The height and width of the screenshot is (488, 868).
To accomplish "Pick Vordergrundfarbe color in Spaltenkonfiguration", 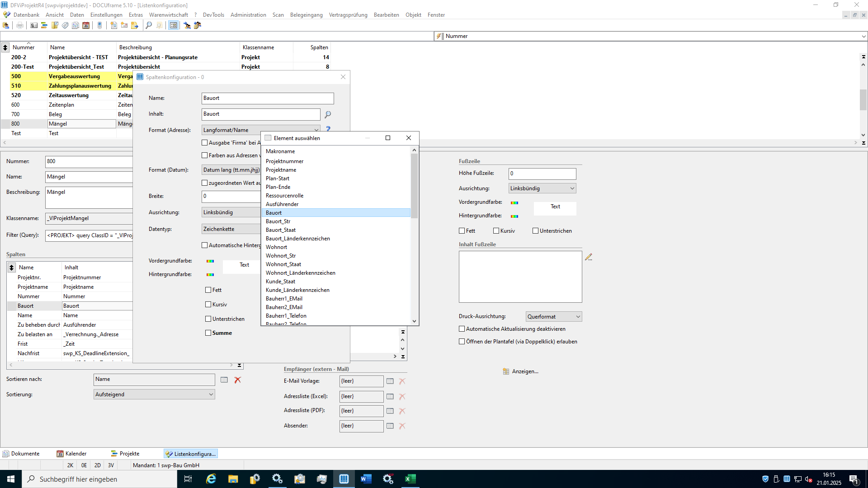I will [210, 261].
